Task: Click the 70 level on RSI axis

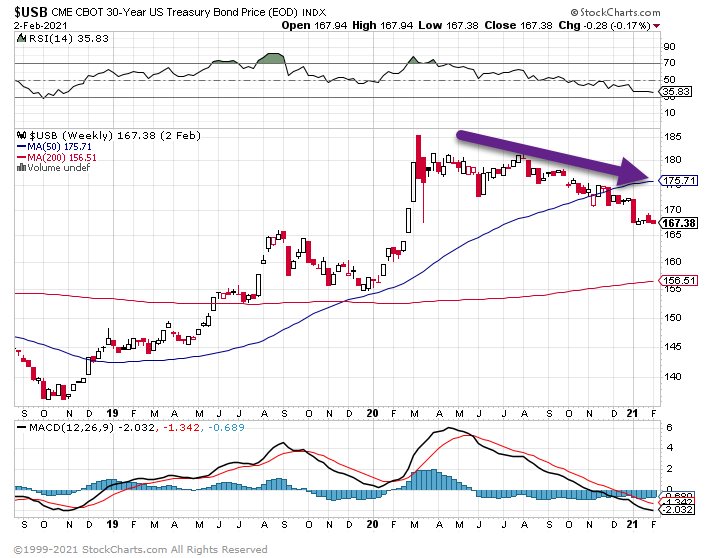Action: point(669,62)
